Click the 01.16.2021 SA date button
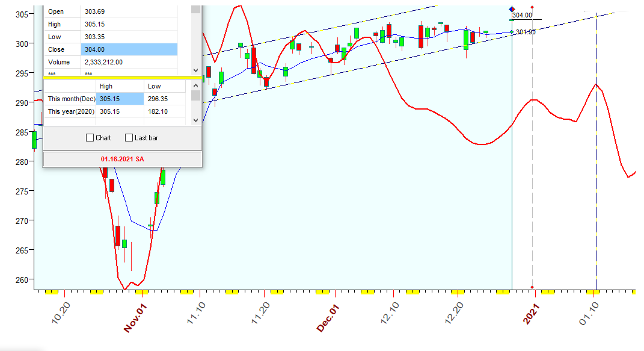644x351 pixels. pos(123,159)
